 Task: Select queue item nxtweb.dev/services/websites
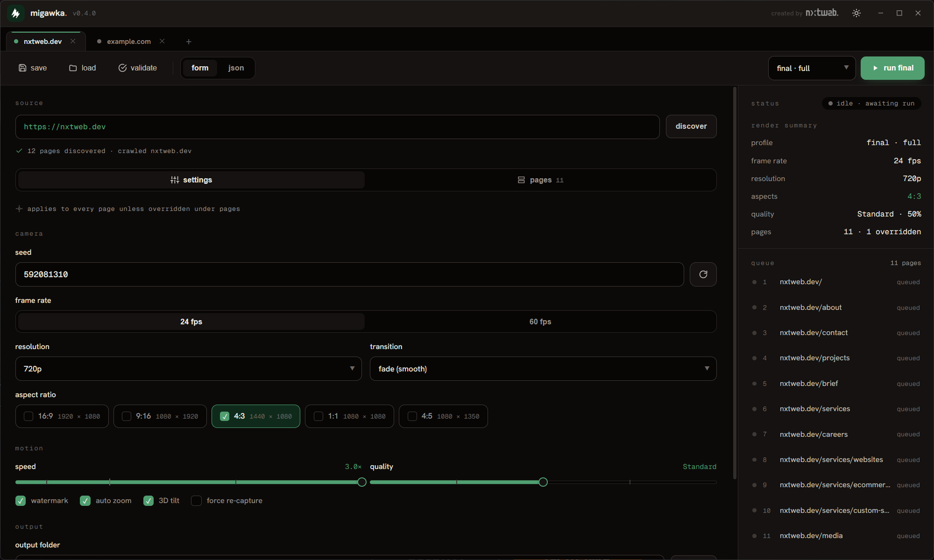tap(836, 460)
